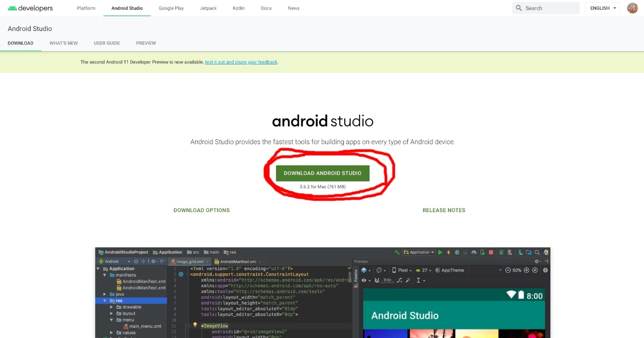Collapse the manifests folder in project tree
Screen dimensions: 644x338
tap(105, 275)
